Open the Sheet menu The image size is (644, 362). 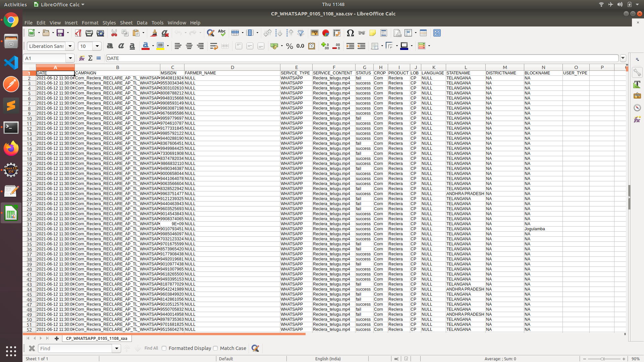coord(126,23)
